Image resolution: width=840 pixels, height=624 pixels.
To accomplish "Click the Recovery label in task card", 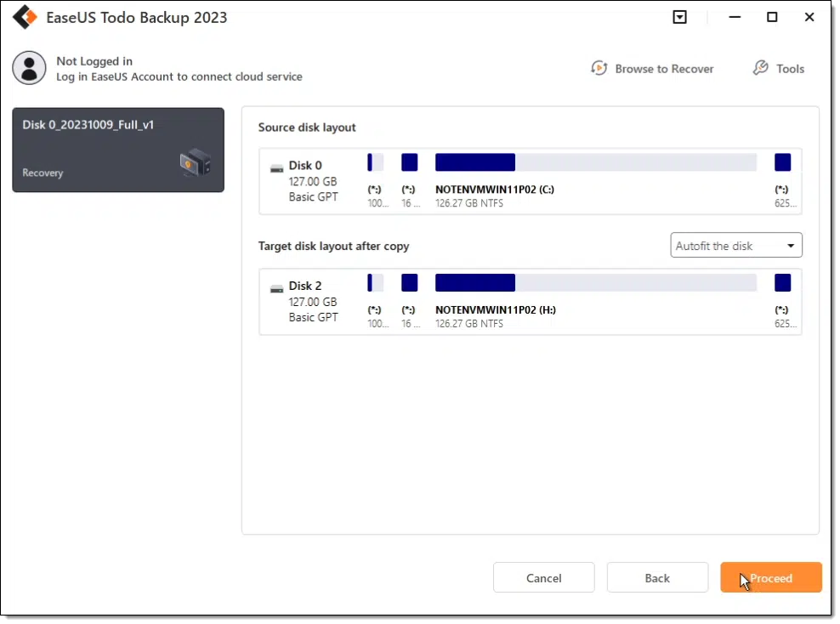I will point(43,173).
